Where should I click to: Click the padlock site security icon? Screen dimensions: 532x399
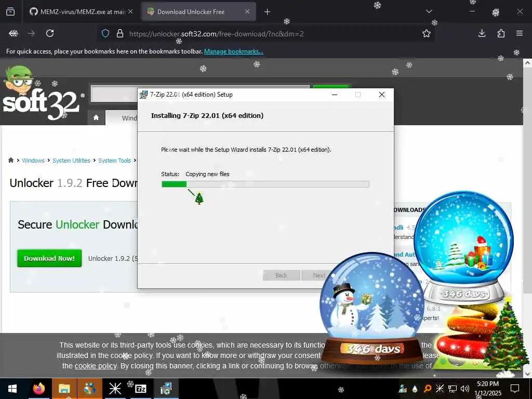click(x=120, y=34)
